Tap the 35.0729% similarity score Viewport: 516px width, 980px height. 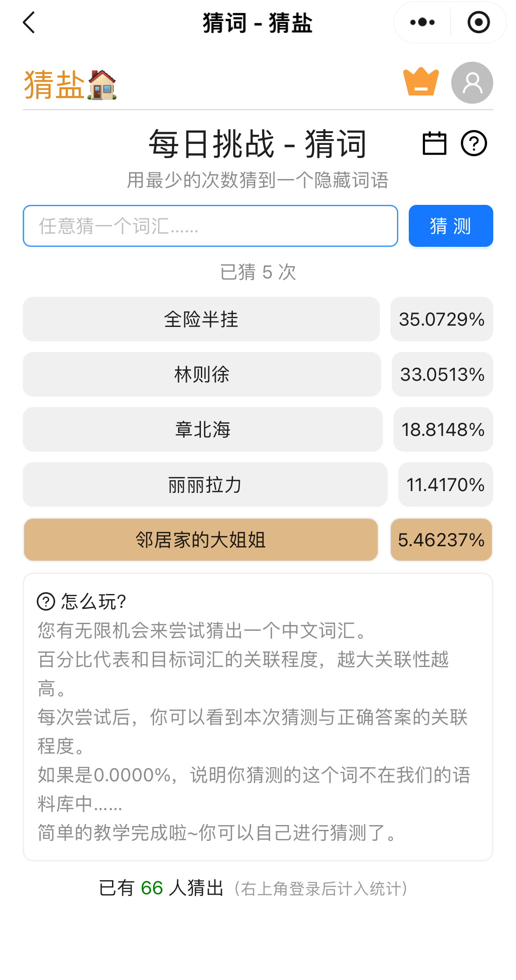[x=441, y=319]
